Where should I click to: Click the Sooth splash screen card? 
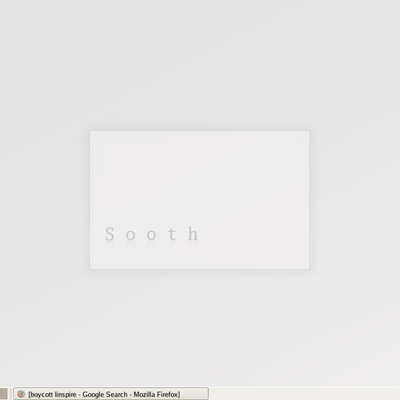pyautogui.click(x=200, y=200)
